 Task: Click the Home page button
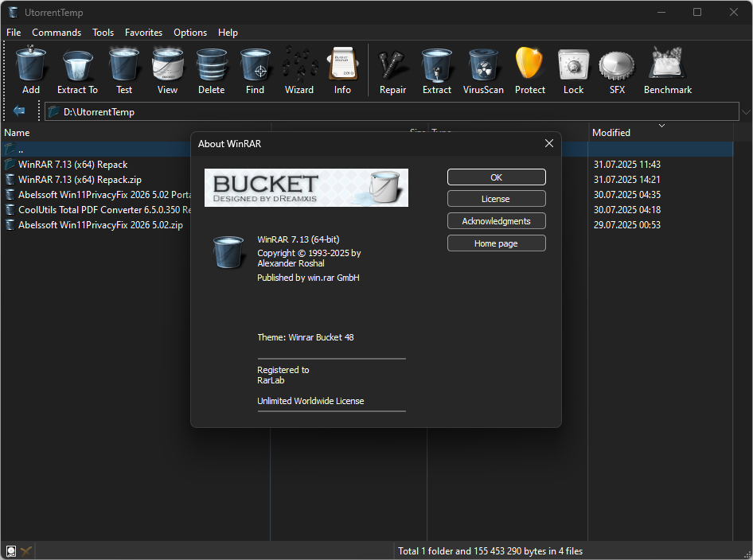(497, 243)
